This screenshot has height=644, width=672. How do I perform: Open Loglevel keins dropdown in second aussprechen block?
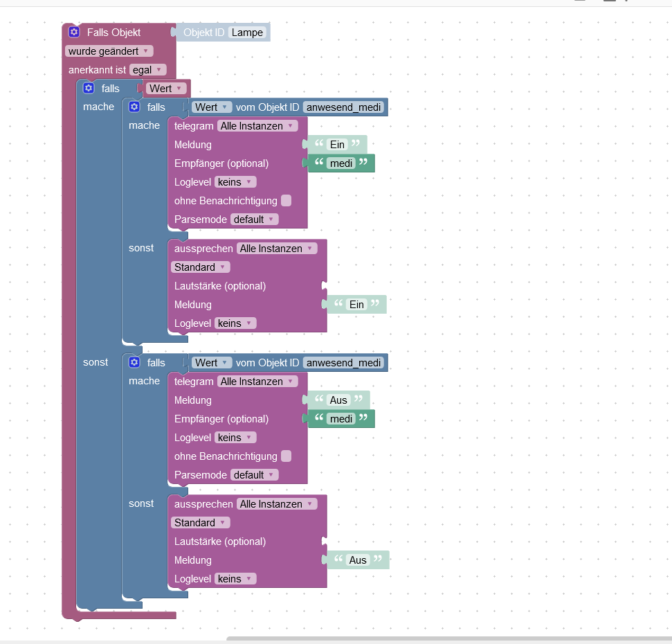235,579
